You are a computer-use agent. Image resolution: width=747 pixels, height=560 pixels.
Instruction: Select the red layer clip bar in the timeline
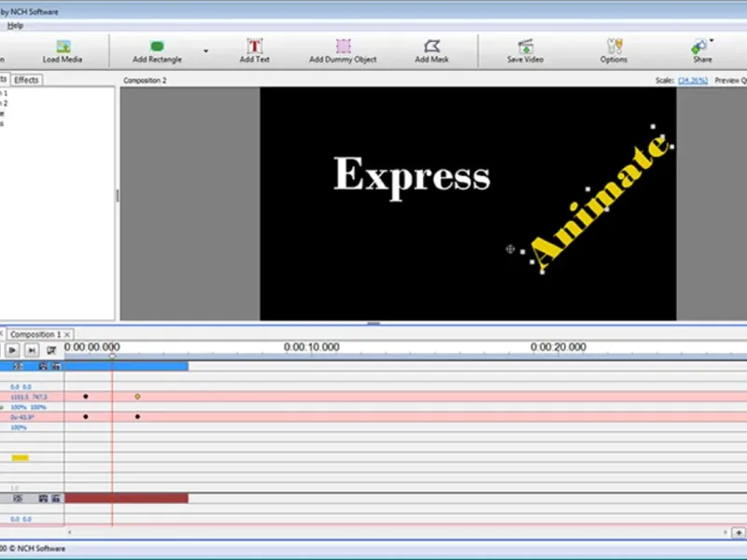coord(126,498)
